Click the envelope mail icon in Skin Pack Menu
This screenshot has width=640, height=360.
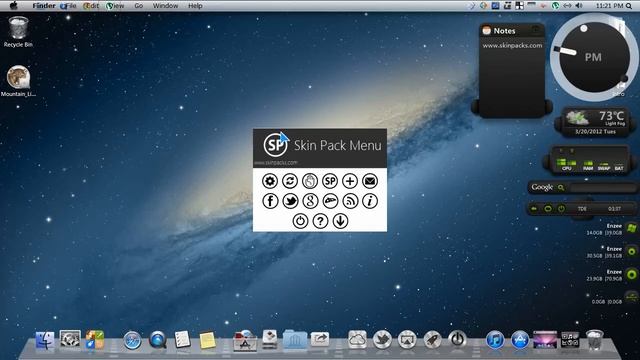point(370,181)
